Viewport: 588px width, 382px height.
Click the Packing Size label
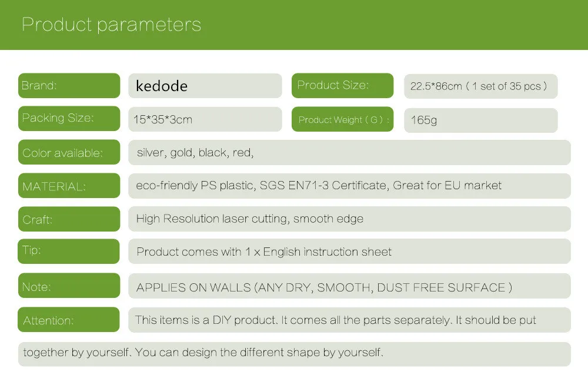coord(69,119)
